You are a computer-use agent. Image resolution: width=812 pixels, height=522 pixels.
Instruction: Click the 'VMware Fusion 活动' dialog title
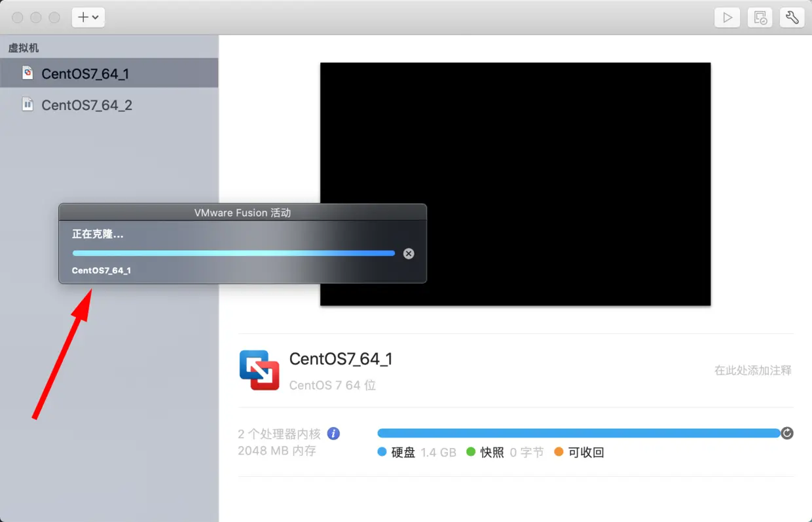click(x=242, y=213)
